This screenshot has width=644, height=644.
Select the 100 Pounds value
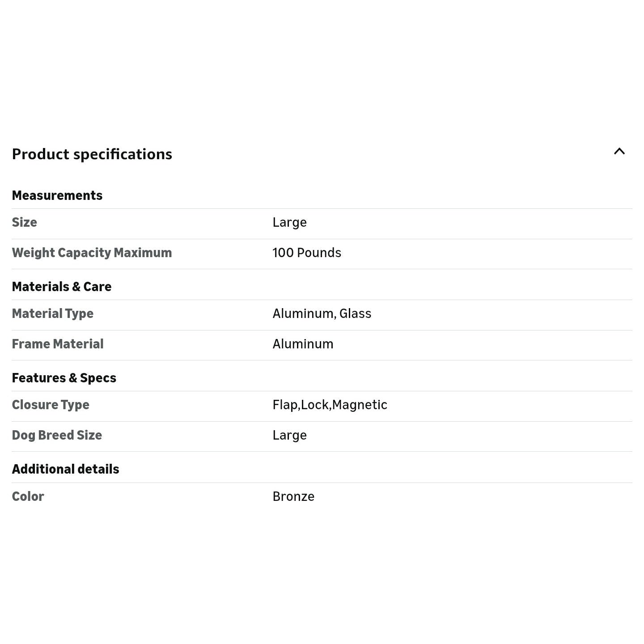click(306, 253)
